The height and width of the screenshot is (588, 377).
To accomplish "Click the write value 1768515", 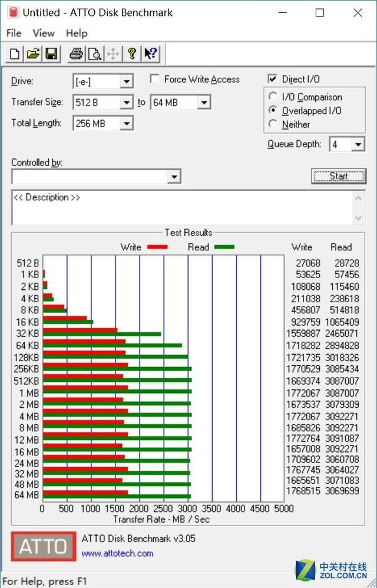I will 303,491.
